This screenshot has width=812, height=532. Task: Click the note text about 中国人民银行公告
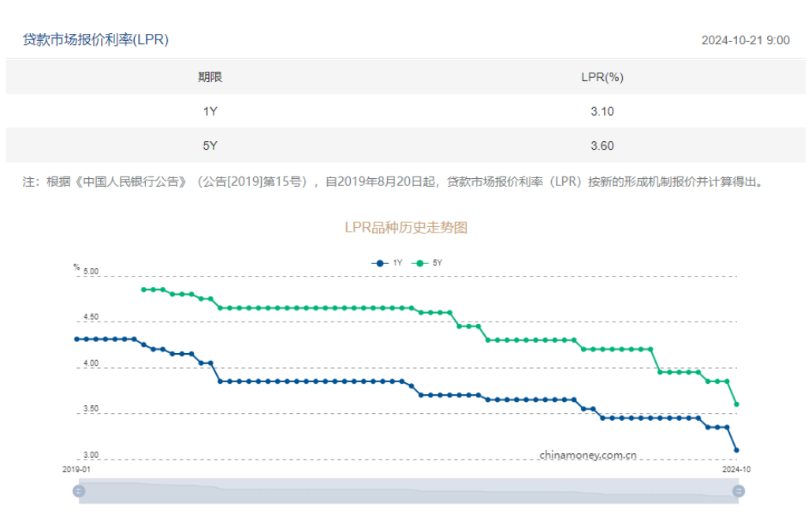(393, 181)
